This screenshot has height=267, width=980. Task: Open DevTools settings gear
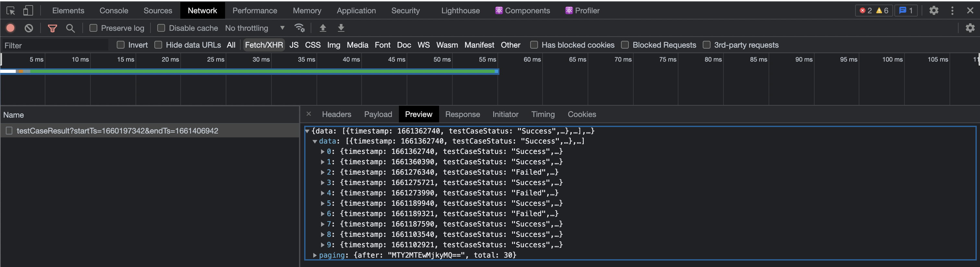pyautogui.click(x=934, y=11)
